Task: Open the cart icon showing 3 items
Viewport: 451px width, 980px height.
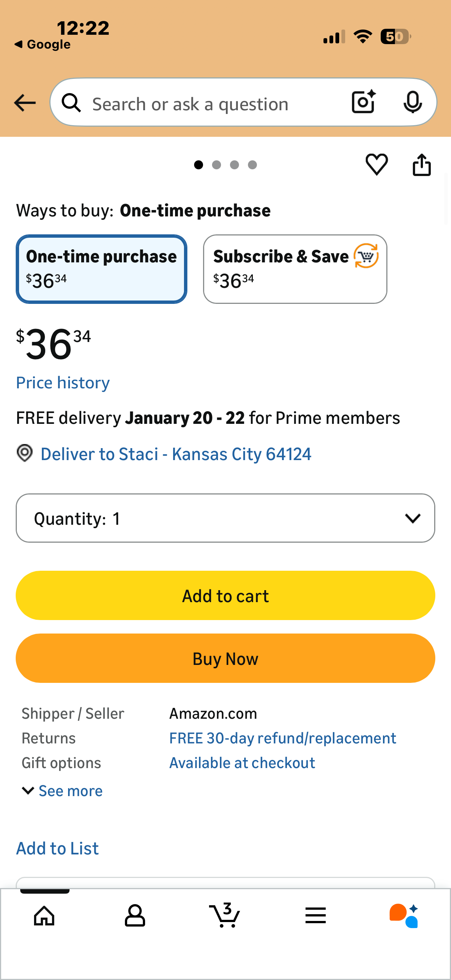Action: pyautogui.click(x=224, y=915)
